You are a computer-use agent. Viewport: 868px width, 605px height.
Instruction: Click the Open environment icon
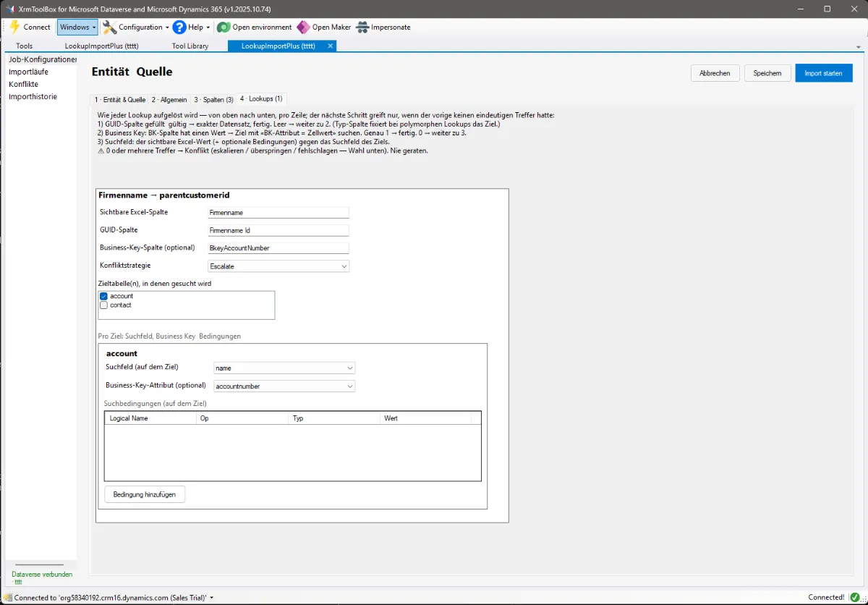(x=223, y=27)
